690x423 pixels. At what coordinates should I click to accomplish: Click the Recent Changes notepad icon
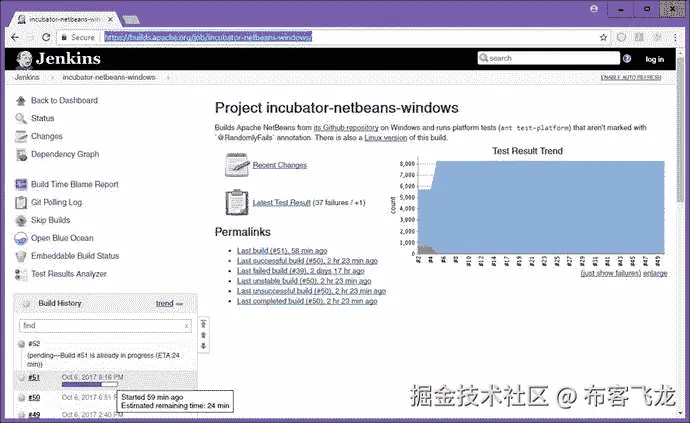pos(237,165)
